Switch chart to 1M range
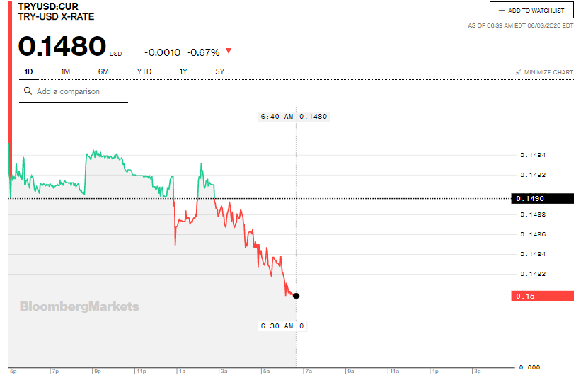Image resolution: width=588 pixels, height=385 pixels. [x=66, y=71]
